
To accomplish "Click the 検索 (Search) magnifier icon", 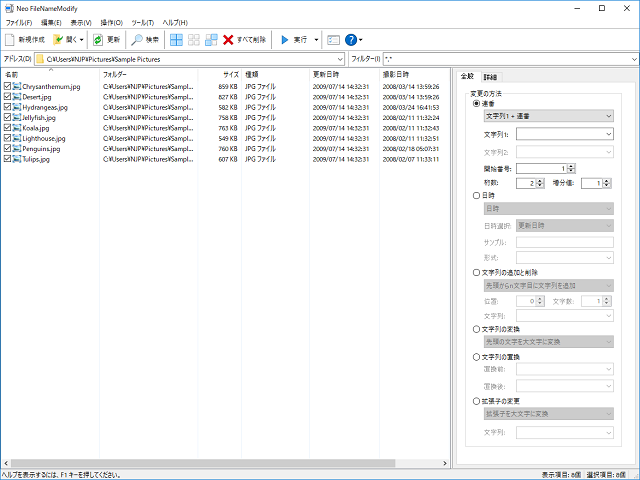I will (137, 40).
